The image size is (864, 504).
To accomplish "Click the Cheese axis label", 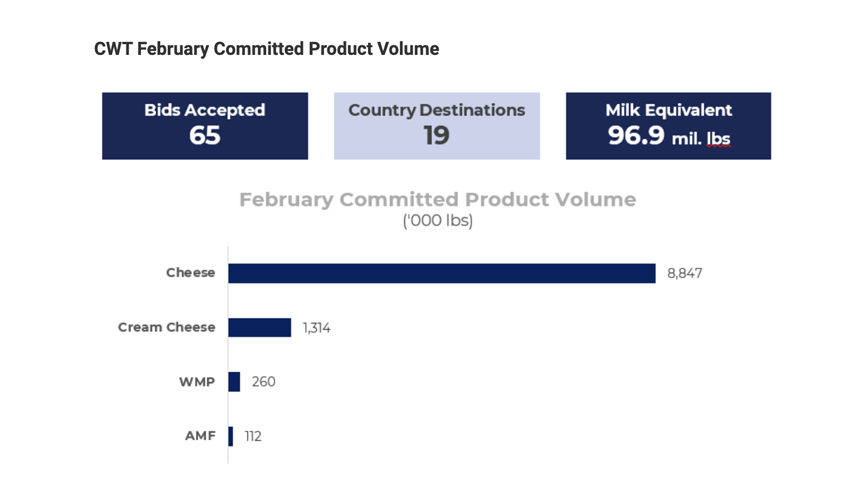I will tap(191, 273).
